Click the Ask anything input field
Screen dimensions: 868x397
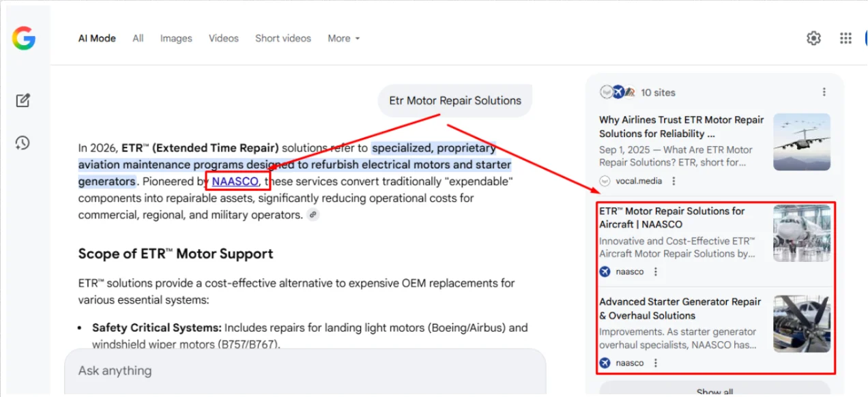click(x=304, y=371)
